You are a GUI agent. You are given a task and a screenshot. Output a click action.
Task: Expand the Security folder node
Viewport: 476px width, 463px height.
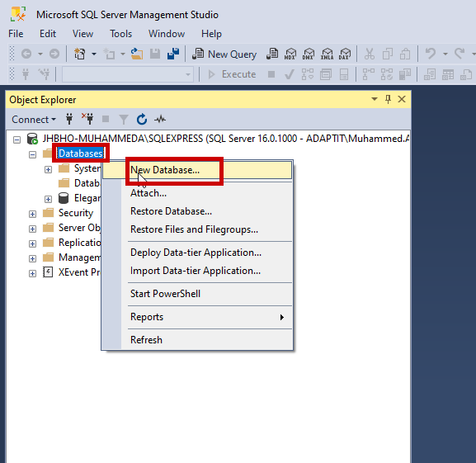[x=32, y=214]
